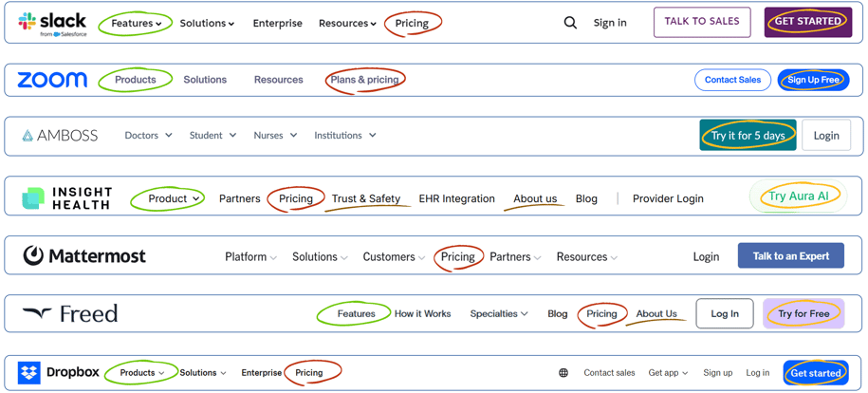Expand Mattermost Platform dropdown
868x393 pixels.
pos(250,257)
